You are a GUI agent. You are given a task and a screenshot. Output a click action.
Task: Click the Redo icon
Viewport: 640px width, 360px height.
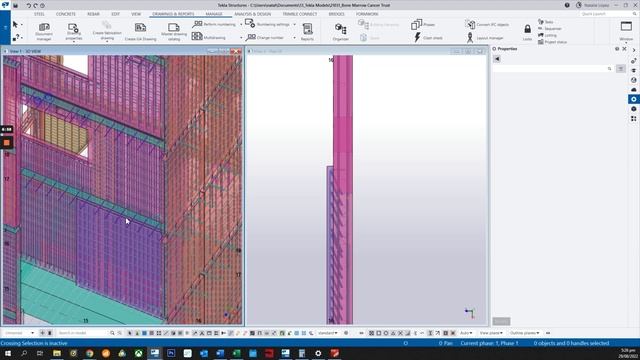[x=36, y=6]
